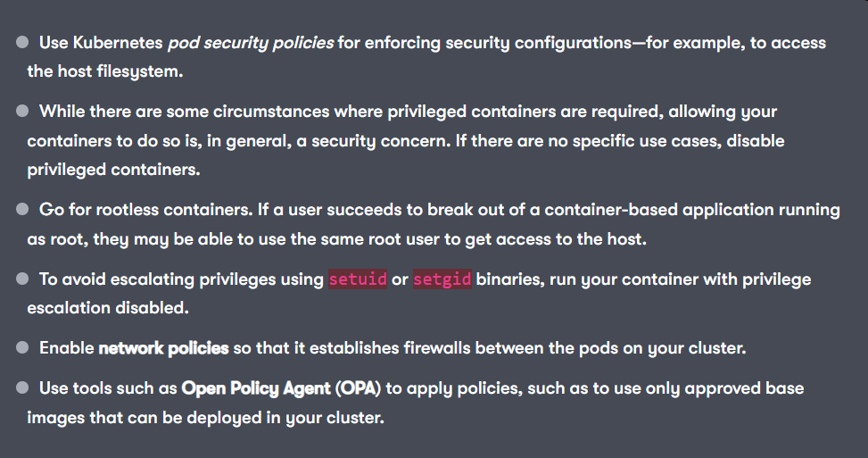Image resolution: width=868 pixels, height=458 pixels.
Task: Click bullet dot before 'Use Kubernetes'
Action: click(x=22, y=43)
